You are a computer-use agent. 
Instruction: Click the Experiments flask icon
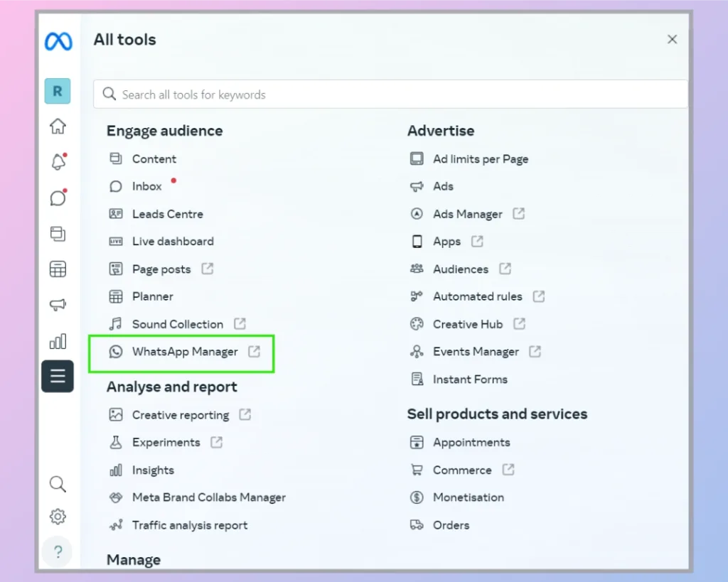pos(116,442)
